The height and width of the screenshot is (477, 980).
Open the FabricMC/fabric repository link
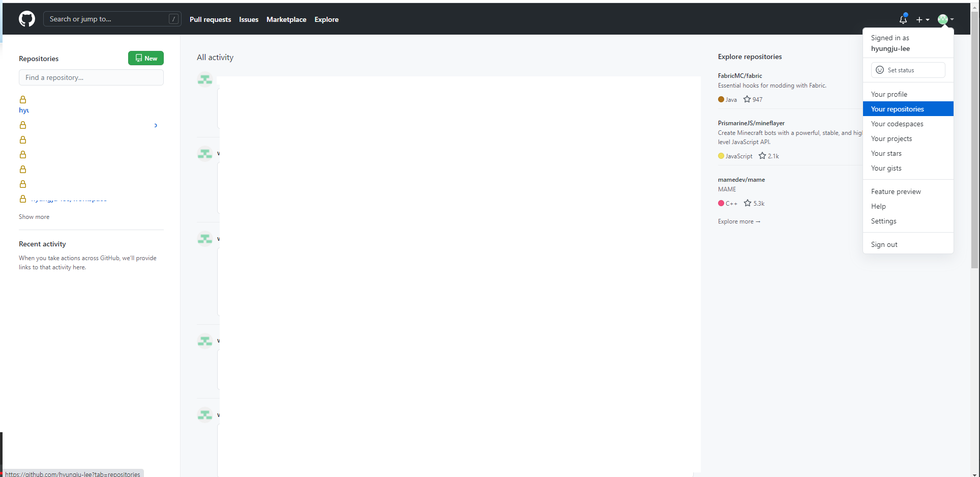[x=739, y=76]
